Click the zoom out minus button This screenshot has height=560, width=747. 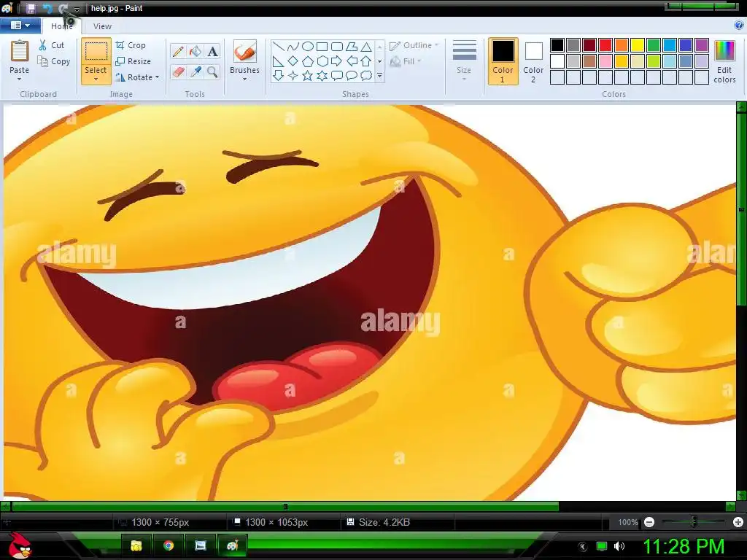(649, 522)
